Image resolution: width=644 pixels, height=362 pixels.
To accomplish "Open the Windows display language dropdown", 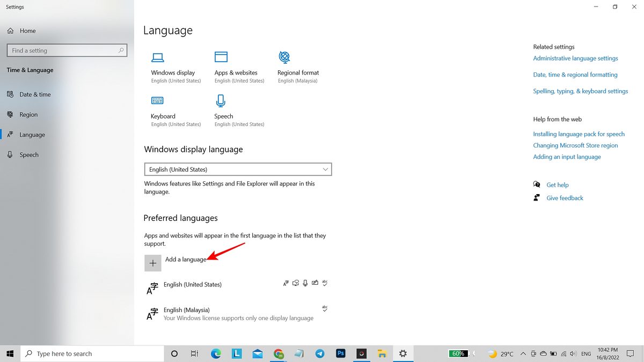I will tap(238, 169).
